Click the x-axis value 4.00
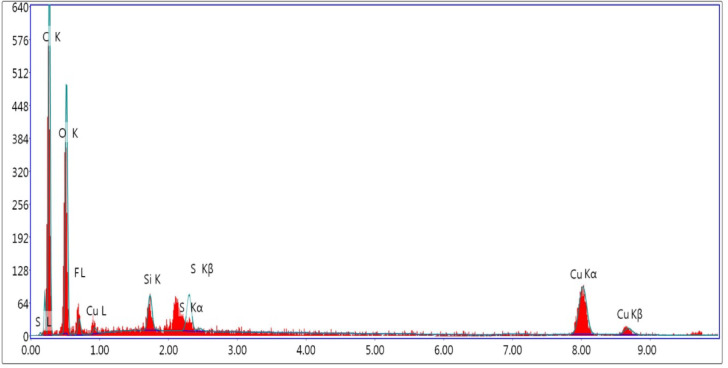Screen dimensions: 728x368 pyautogui.click(x=306, y=350)
